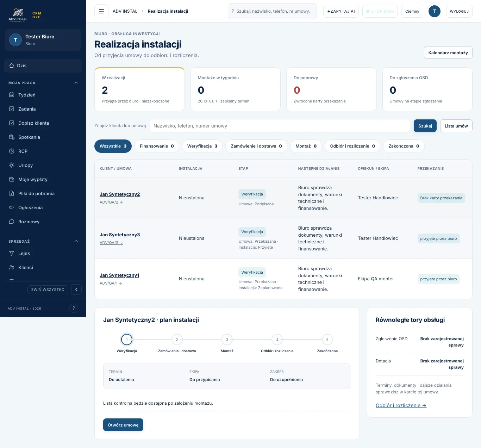The image size is (481, 448).
Task: Select the Zamówienie i dostawa filter tab
Action: click(x=256, y=146)
